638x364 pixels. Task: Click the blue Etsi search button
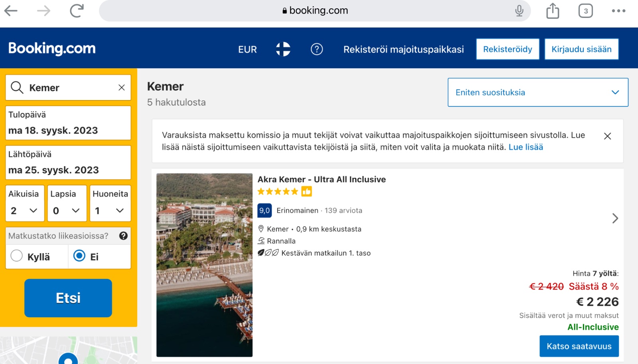[x=68, y=298]
